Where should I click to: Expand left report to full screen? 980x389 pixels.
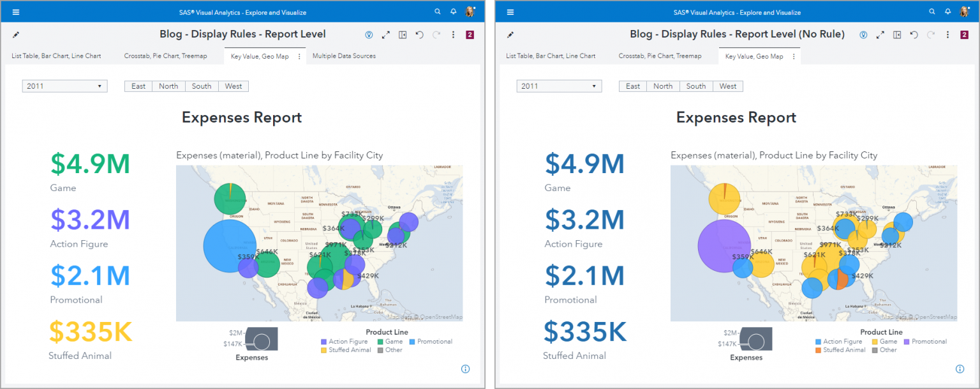pos(385,34)
